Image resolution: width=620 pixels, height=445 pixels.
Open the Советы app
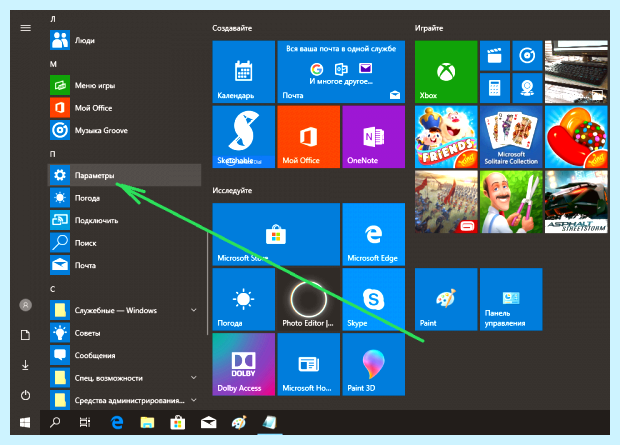pyautogui.click(x=124, y=333)
